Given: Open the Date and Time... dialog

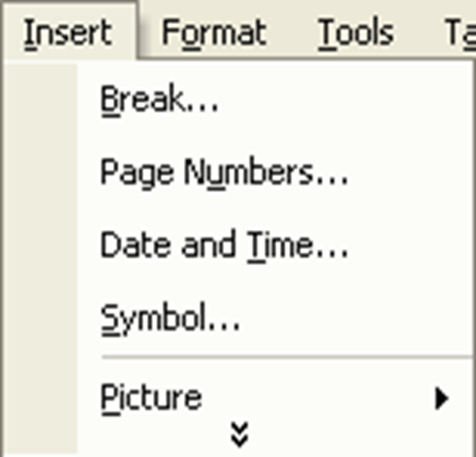Looking at the screenshot, I should tap(239, 245).
